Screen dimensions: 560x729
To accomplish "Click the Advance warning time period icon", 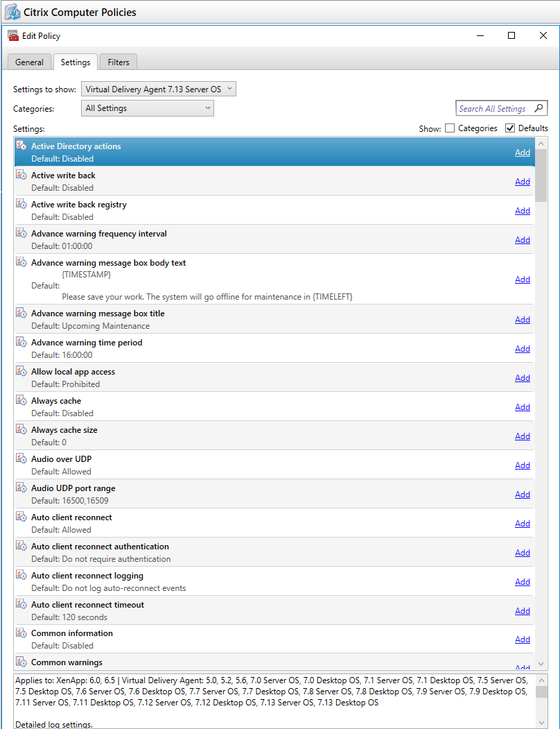I will [x=21, y=342].
